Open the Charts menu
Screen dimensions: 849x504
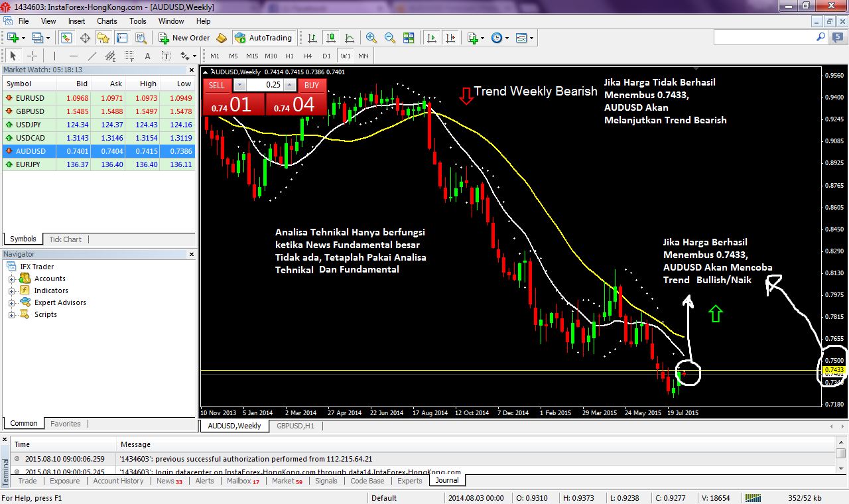[x=107, y=21]
